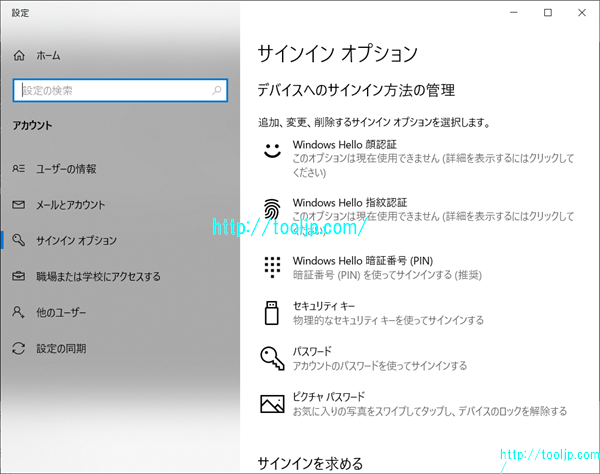Click the search magnifier icon

(217, 90)
